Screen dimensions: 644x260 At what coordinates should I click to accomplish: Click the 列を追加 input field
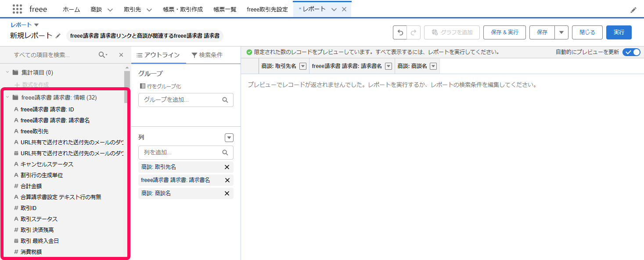pyautogui.click(x=186, y=153)
